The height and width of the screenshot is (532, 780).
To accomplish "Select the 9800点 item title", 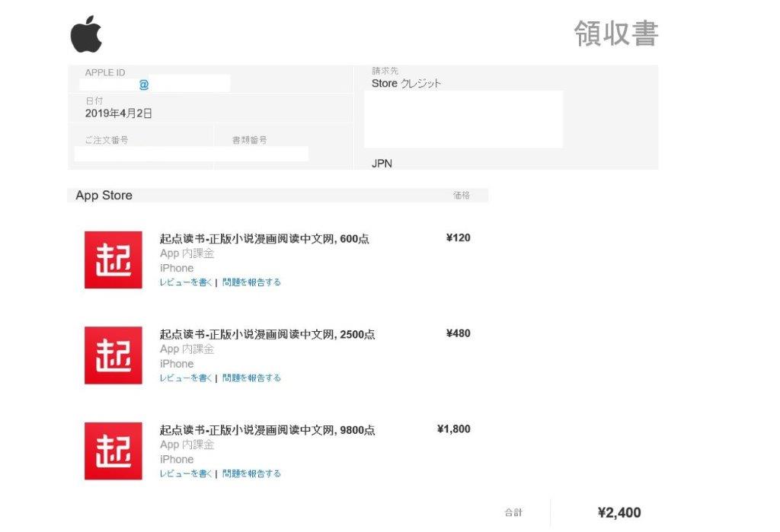I will (x=267, y=430).
